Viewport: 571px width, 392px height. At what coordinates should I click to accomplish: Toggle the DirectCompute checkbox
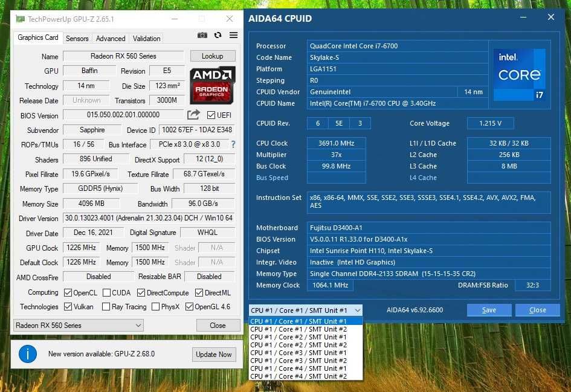(x=141, y=292)
